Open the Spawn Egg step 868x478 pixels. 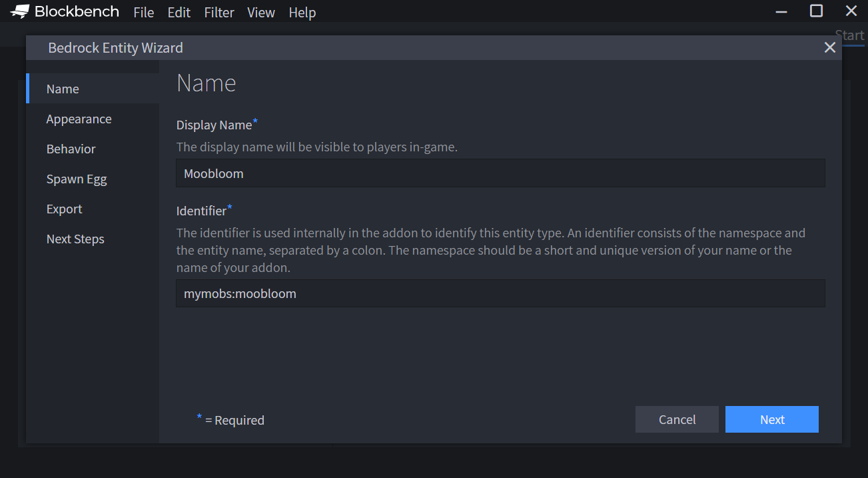[77, 179]
